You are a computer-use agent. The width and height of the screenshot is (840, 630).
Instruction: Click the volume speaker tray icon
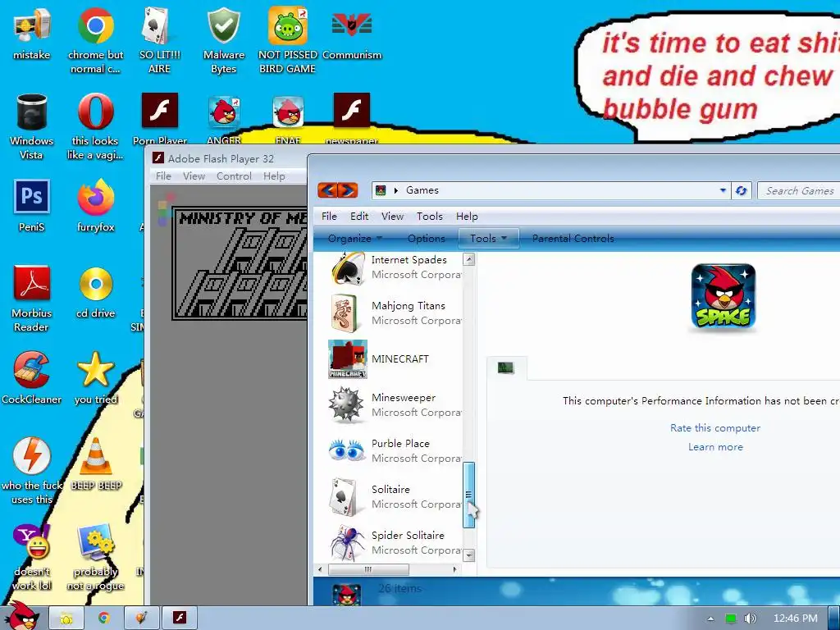point(751,619)
